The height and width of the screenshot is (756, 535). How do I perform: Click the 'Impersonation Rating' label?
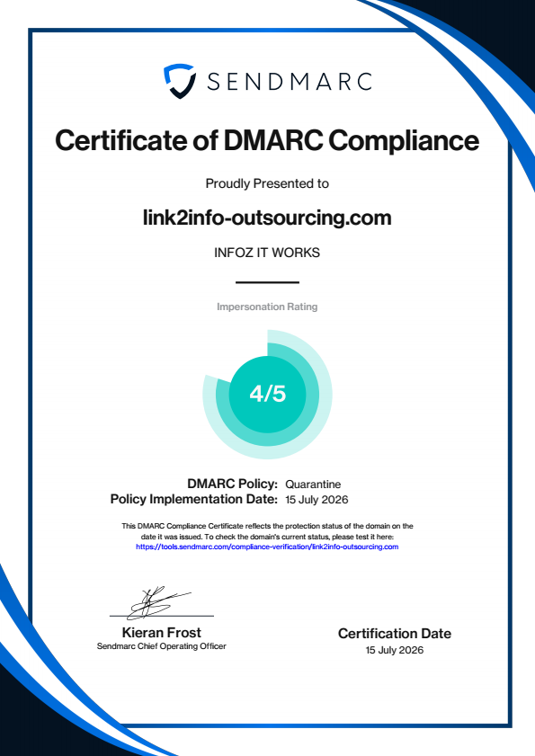pos(267,307)
